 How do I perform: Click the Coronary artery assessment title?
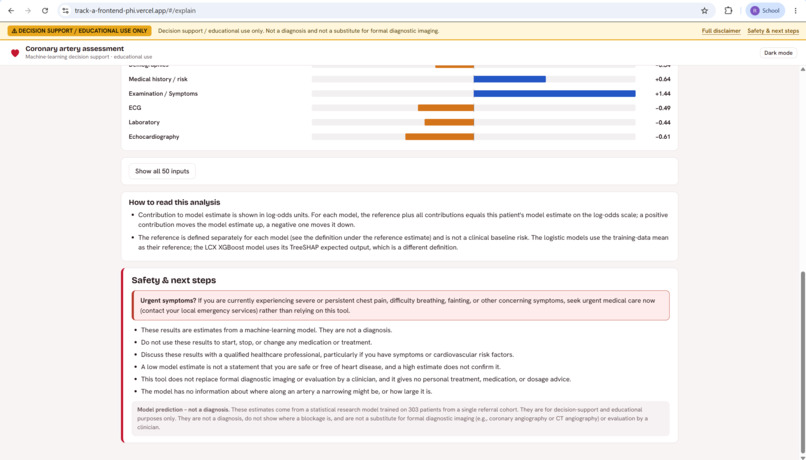pos(75,49)
